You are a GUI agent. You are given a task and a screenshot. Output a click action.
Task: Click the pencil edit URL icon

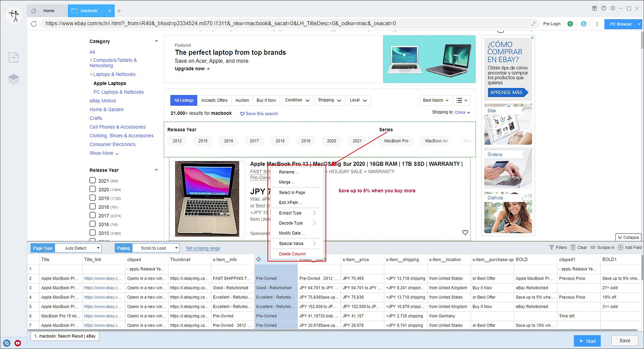click(534, 24)
